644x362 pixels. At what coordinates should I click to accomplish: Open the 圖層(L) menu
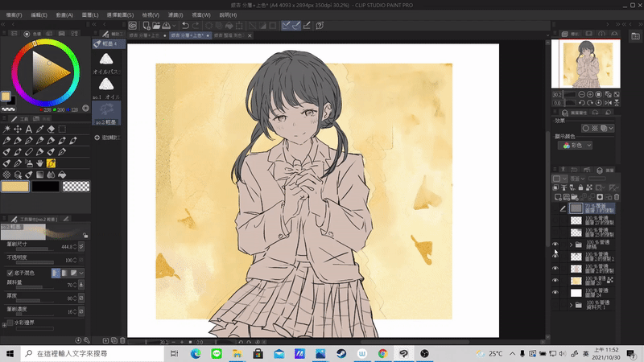[x=90, y=14]
